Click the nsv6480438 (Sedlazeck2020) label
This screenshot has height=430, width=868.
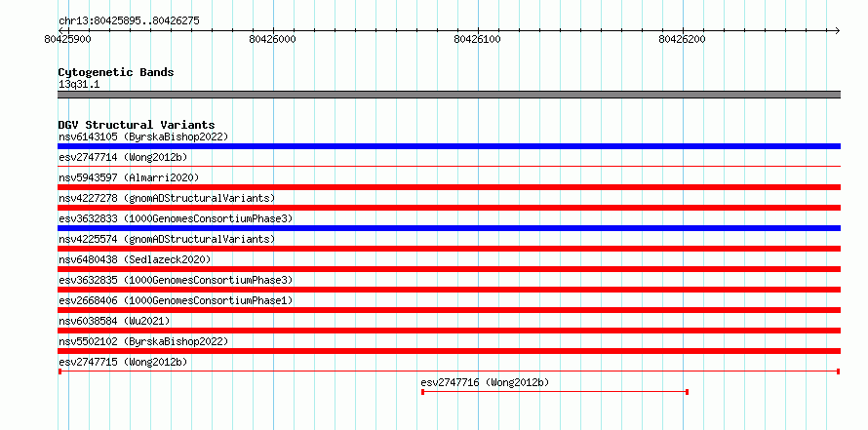[135, 259]
